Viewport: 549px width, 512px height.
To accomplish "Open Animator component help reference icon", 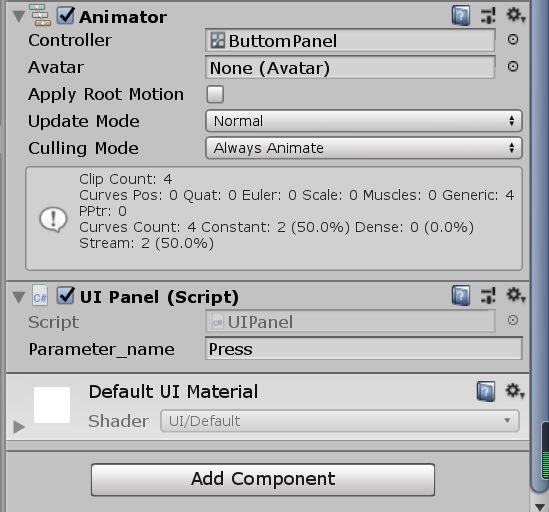I will 461,16.
